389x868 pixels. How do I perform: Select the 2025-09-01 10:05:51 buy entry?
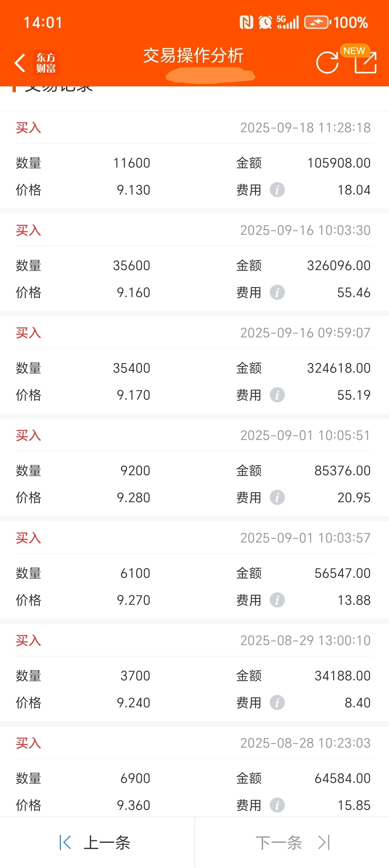coord(194,467)
